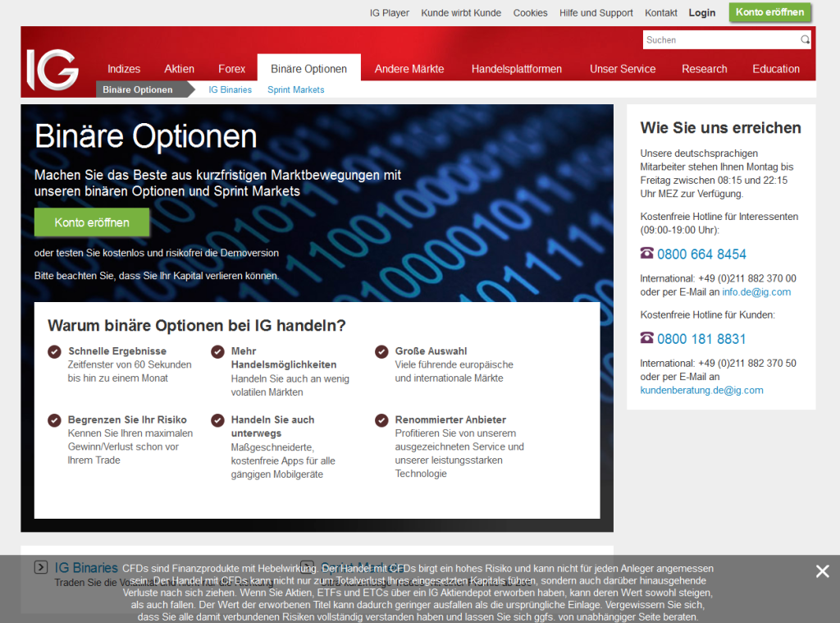Click the phone icon beside 0800 664 8454
840x623 pixels.
tap(646, 253)
